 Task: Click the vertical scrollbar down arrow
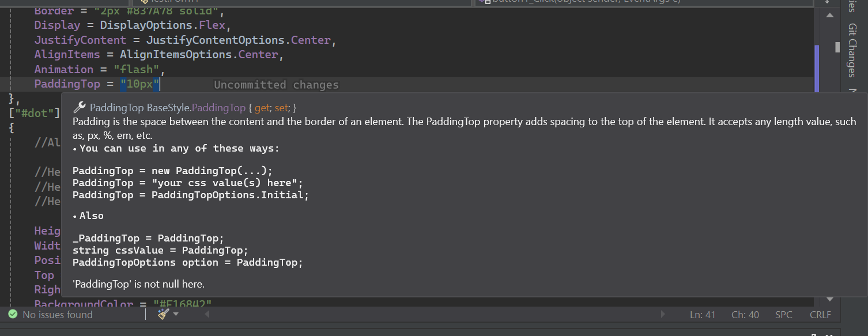(x=830, y=300)
